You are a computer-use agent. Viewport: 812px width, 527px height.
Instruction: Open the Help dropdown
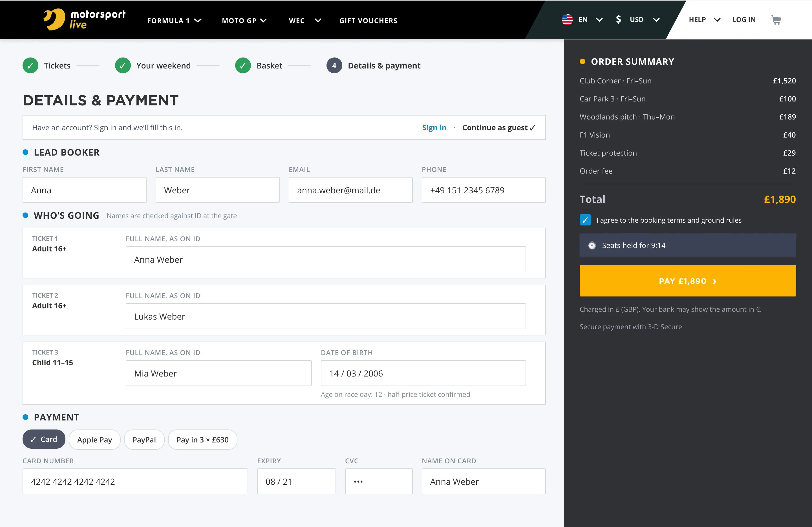tap(705, 19)
